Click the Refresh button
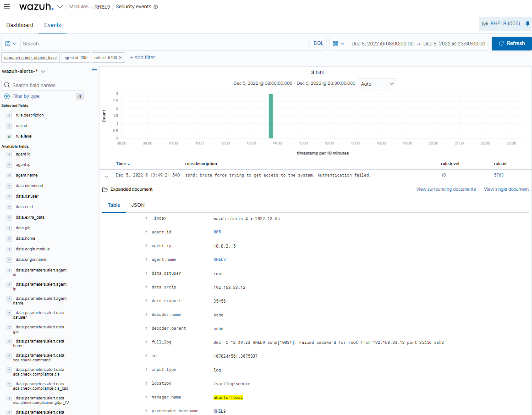This screenshot has height=415, width=532. tap(512, 44)
